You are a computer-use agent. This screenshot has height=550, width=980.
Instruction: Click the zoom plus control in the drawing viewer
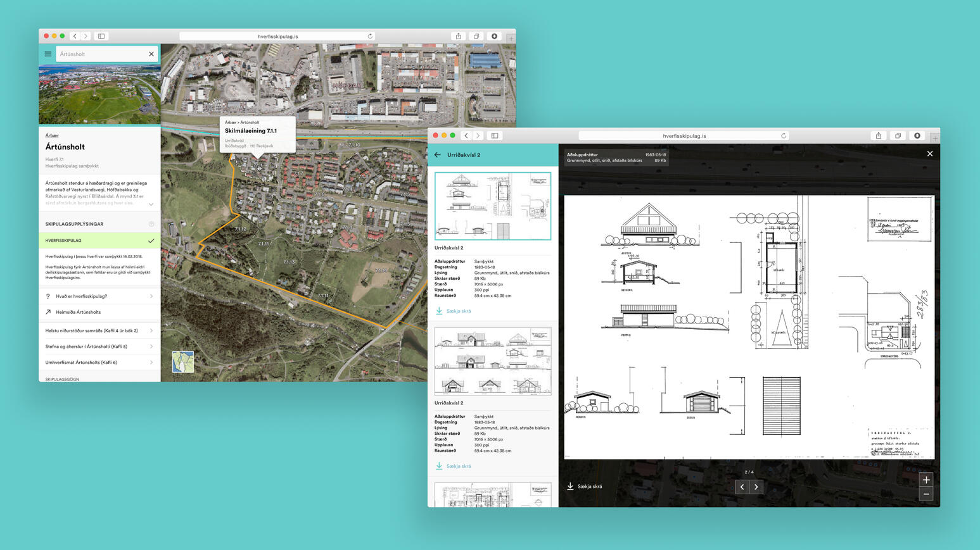click(926, 480)
